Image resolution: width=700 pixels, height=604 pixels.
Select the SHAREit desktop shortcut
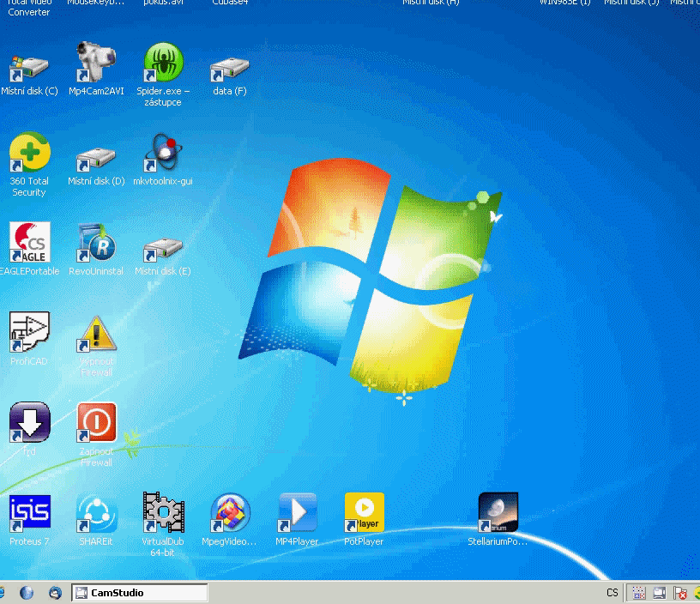click(96, 513)
